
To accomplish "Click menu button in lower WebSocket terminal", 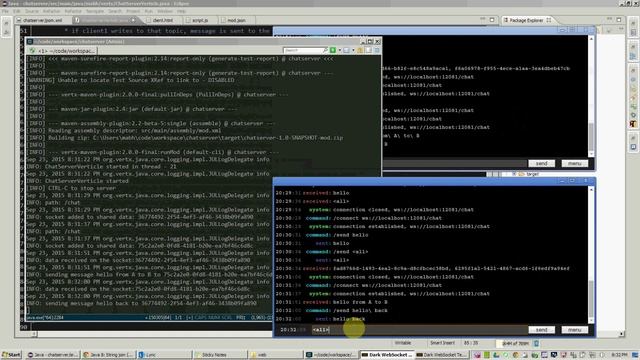I will (574, 329).
